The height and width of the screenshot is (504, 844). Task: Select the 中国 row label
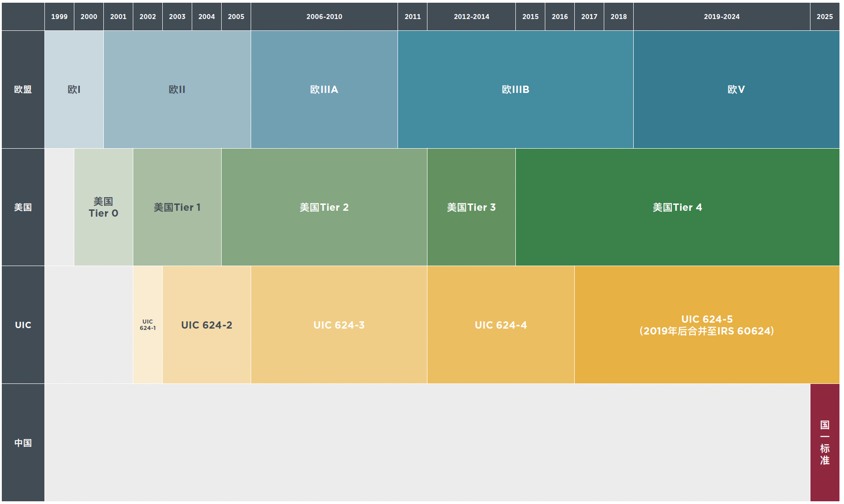pyautogui.click(x=23, y=442)
